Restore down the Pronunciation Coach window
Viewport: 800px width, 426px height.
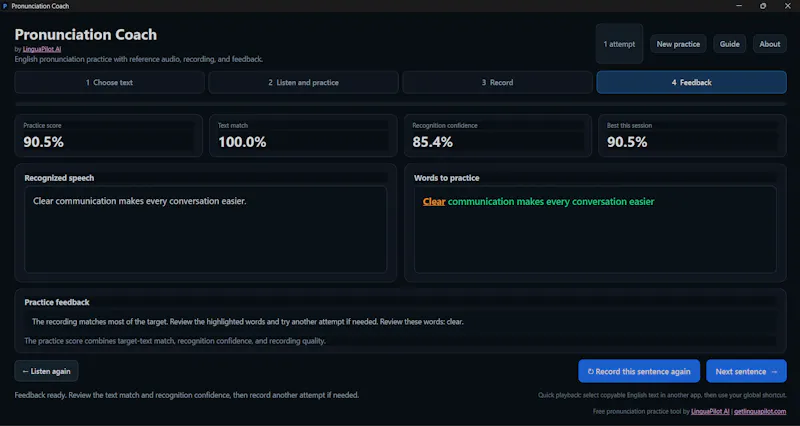[x=763, y=6]
